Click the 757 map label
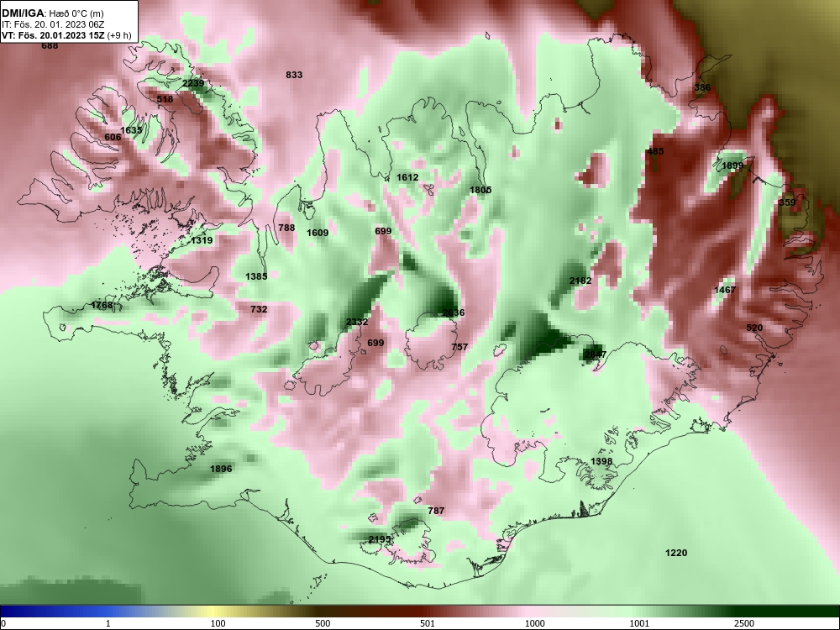 coord(459,347)
